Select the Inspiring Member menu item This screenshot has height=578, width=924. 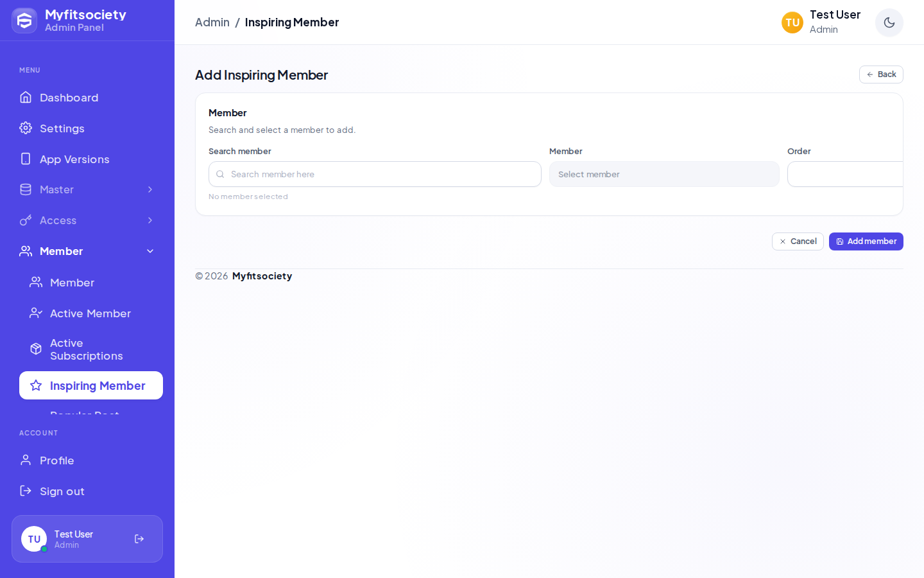point(91,385)
